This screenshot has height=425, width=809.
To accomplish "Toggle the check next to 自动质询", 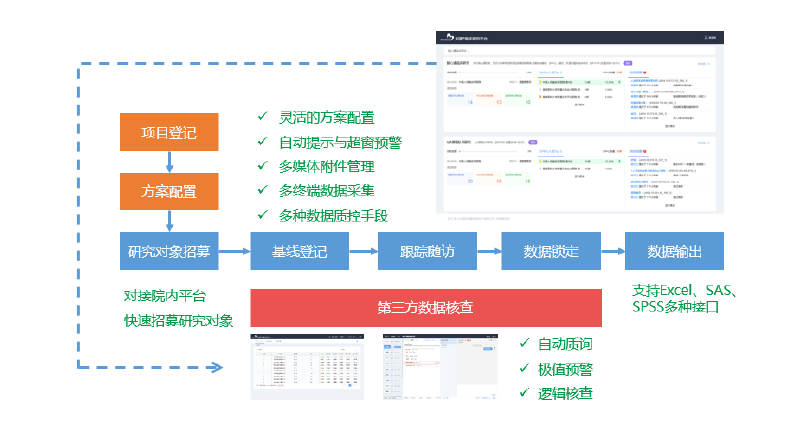I will (525, 344).
